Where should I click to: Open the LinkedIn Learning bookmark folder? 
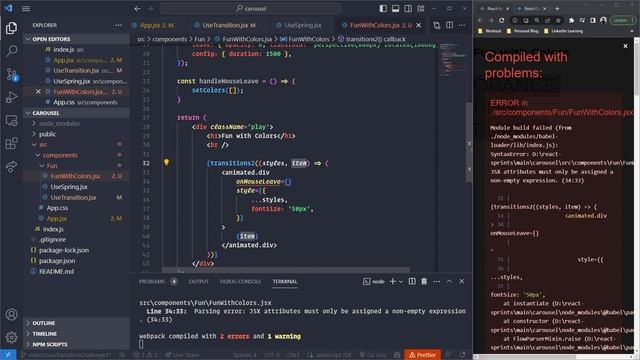(564, 31)
